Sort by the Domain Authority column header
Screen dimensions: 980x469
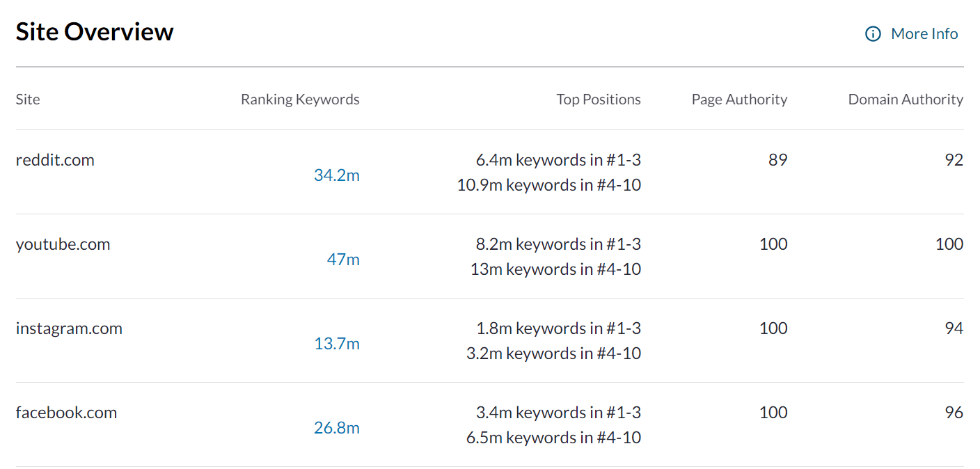(905, 99)
